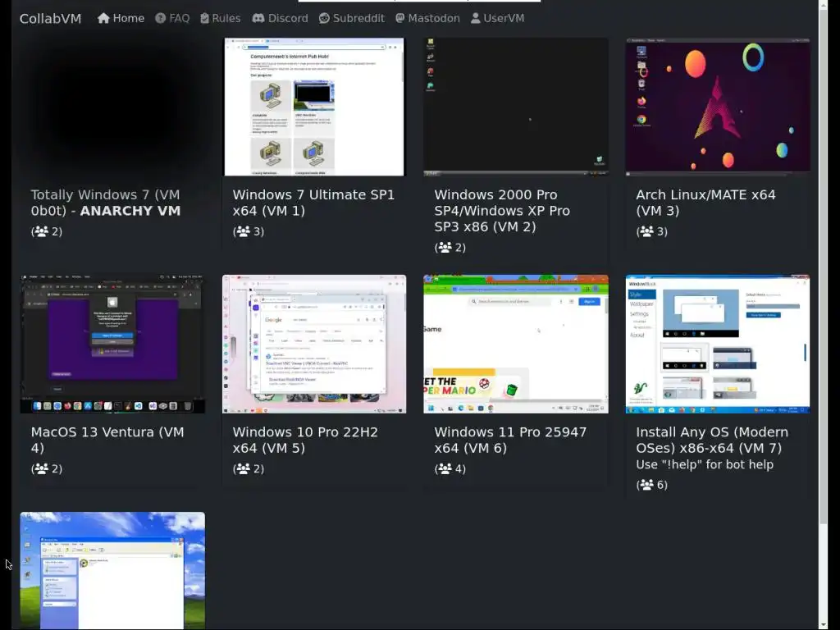Open the Windows 7 Ultimate SP1 VM 1 thumbnail

pos(314,107)
